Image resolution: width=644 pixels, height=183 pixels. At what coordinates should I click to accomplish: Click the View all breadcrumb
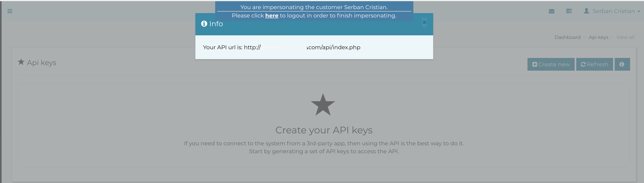(x=625, y=37)
